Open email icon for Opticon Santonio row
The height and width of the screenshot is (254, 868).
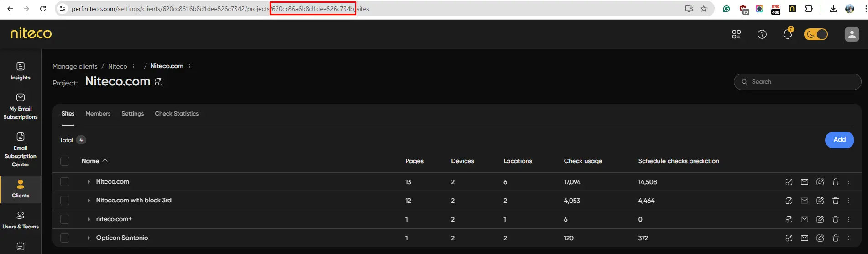[805, 238]
